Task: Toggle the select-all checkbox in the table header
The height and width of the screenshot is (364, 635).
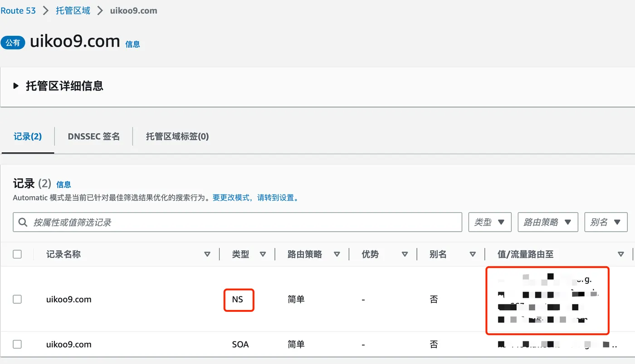Action: click(17, 254)
